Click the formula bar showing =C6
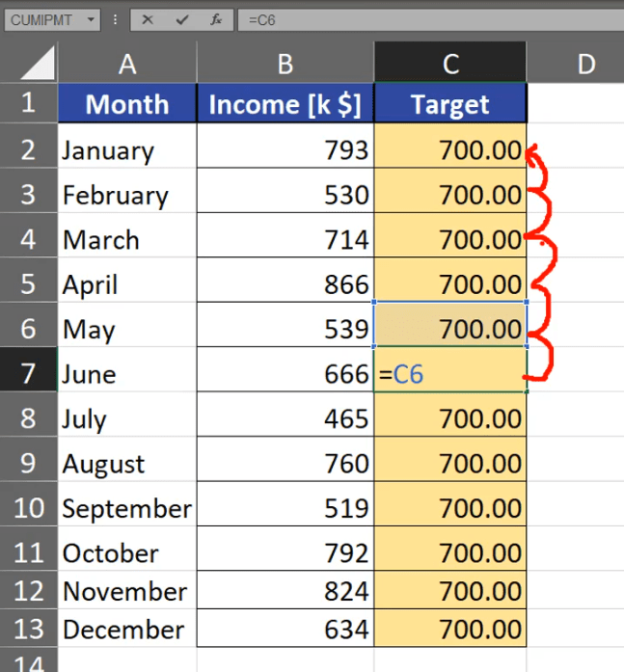Screen dimensions: 624x672 pyautogui.click(x=431, y=20)
